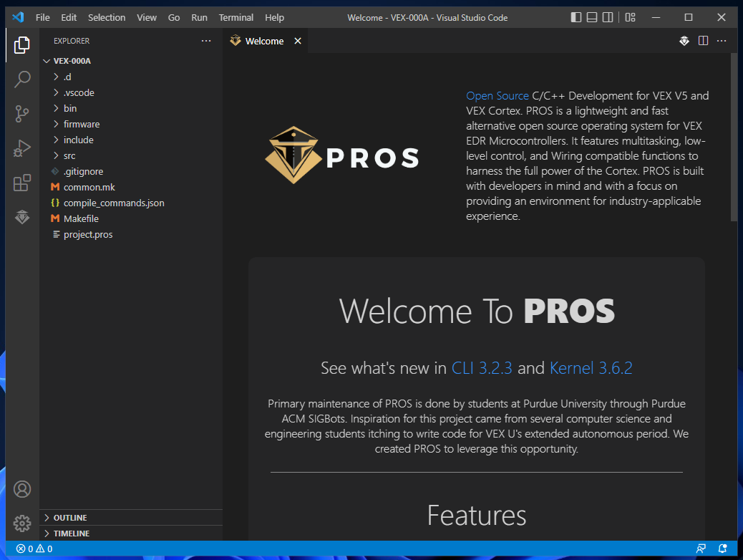Open the View menu
743x560 pixels.
(147, 17)
